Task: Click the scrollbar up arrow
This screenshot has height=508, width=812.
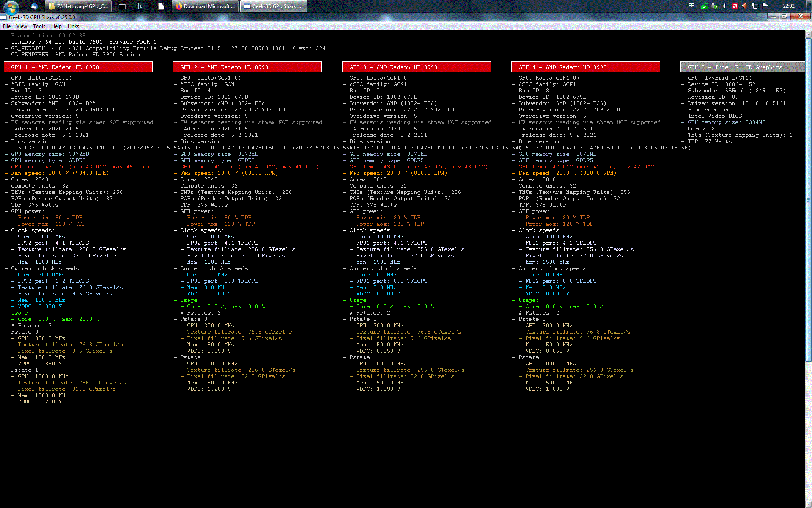Action: [x=808, y=34]
